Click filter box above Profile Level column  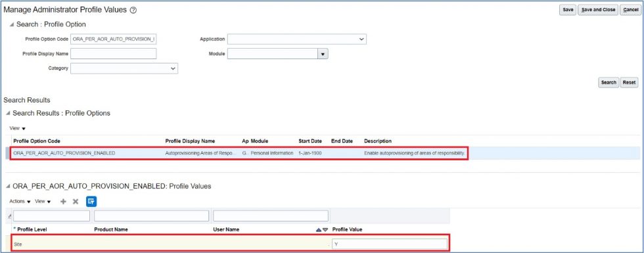(51, 216)
